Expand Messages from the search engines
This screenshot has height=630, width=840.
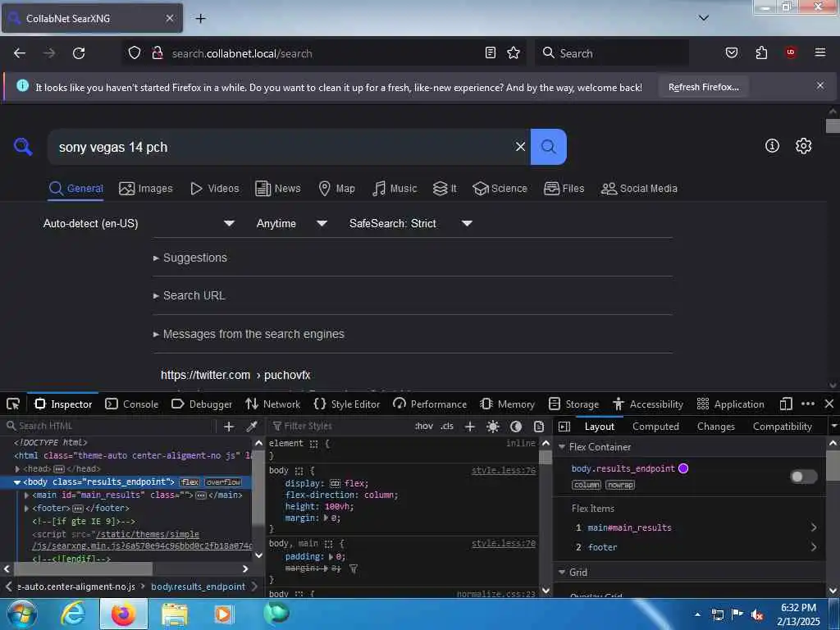249,334
